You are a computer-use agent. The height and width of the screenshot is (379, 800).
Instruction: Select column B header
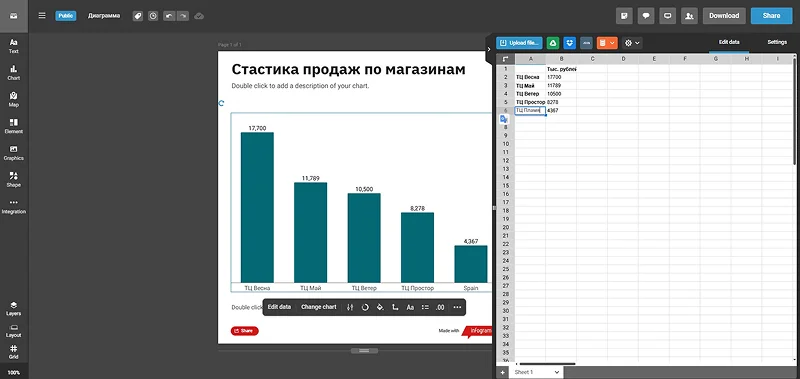tap(561, 59)
